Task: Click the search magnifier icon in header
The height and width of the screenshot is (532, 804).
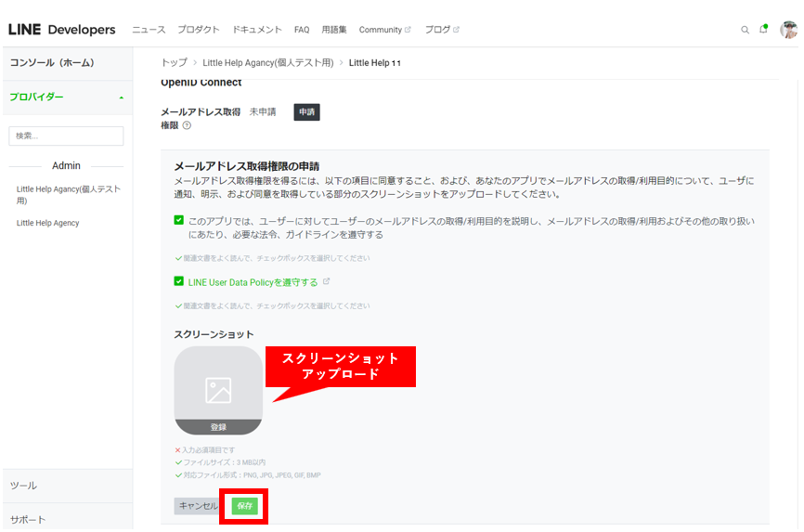Action: [745, 30]
